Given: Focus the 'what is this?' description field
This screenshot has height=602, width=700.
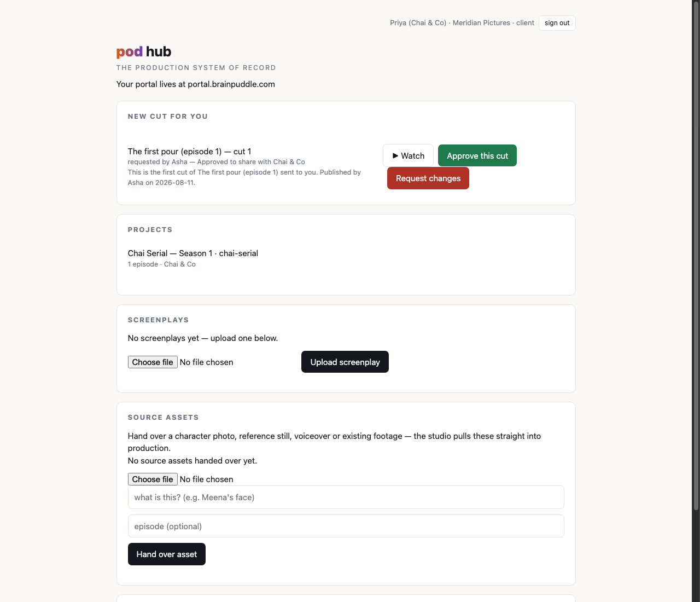Looking at the screenshot, I should (346, 497).
